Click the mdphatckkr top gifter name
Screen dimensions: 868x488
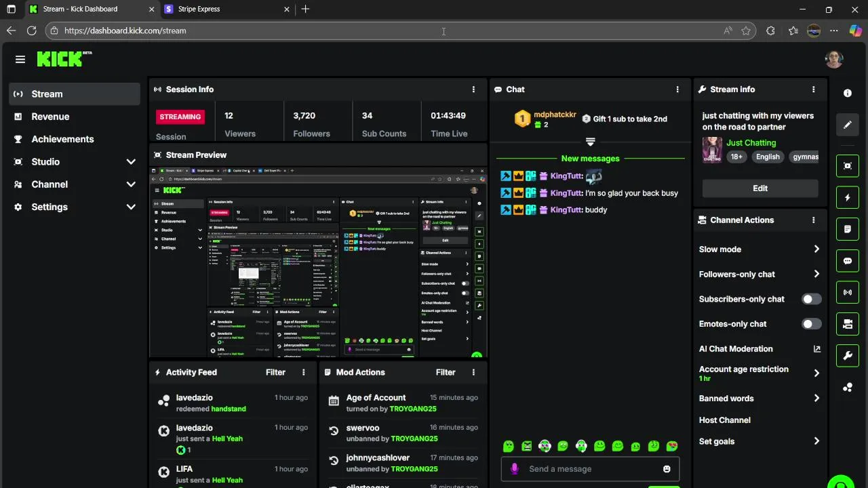point(555,115)
